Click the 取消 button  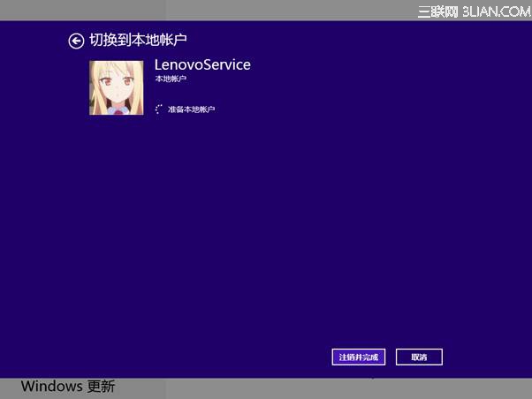click(419, 357)
